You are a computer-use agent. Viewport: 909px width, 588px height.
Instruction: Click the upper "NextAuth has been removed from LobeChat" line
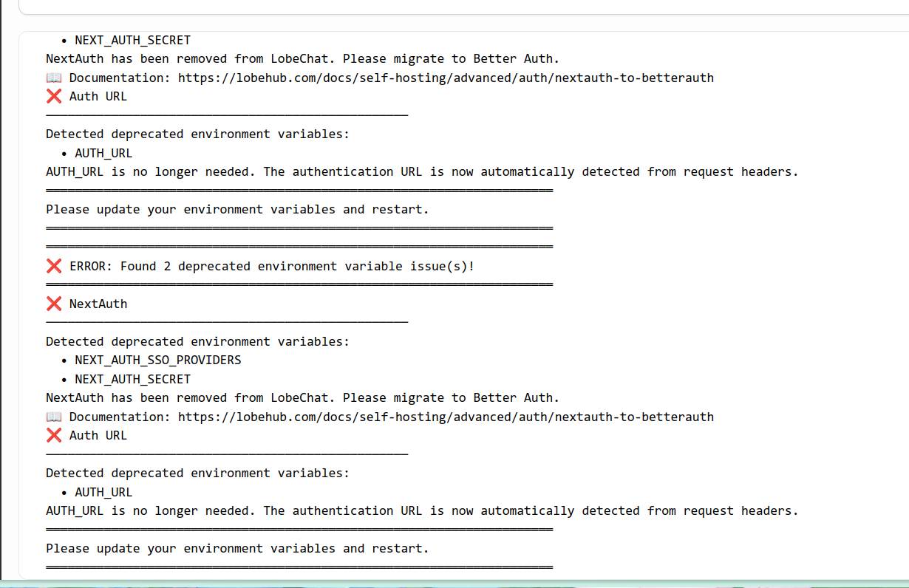[x=303, y=58]
